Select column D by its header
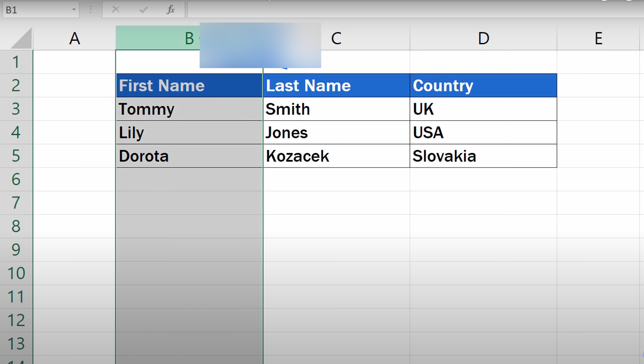644x364 pixels. 483,39
